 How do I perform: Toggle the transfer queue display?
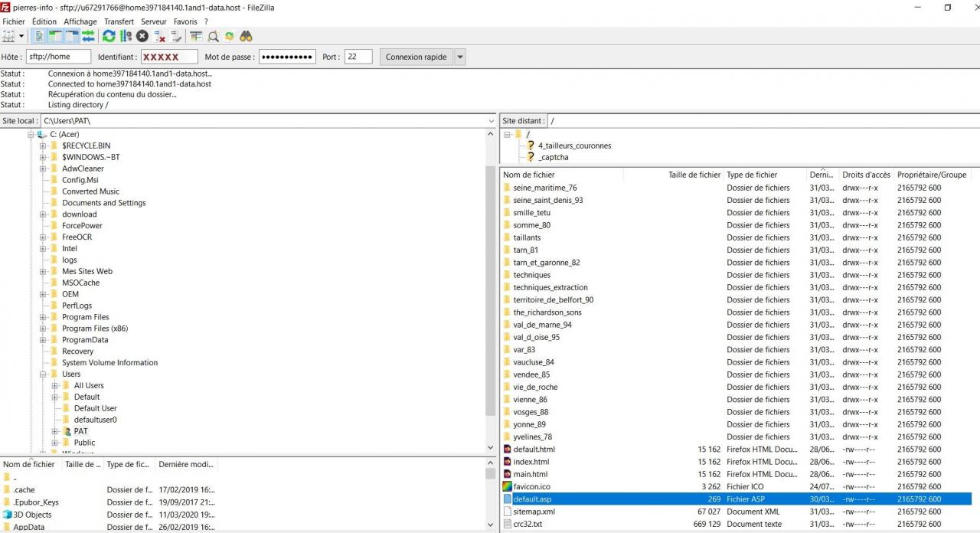tap(89, 36)
